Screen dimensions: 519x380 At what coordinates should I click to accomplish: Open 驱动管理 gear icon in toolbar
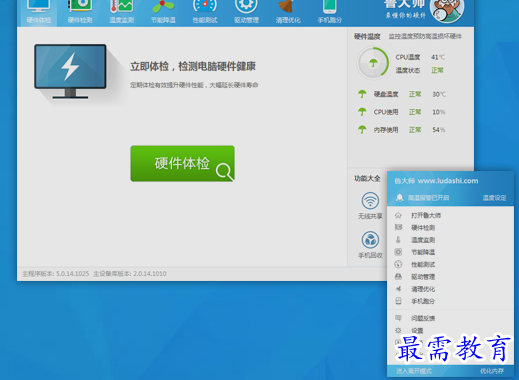click(x=246, y=13)
